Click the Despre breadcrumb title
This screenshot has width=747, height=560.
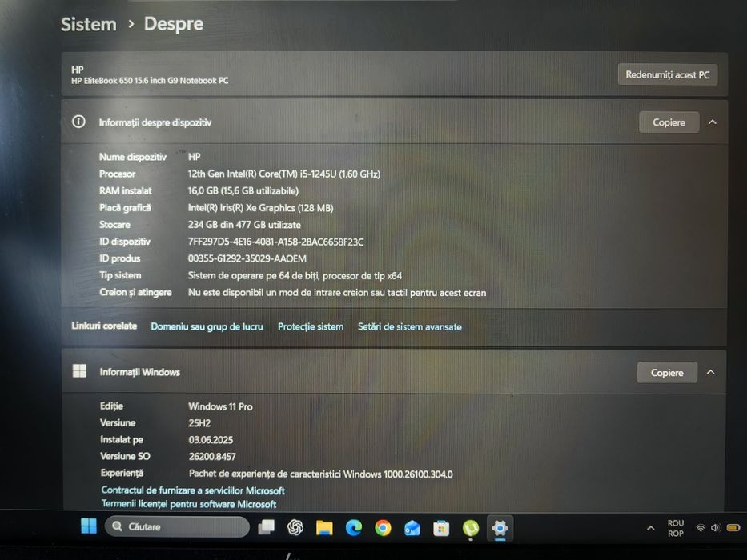[174, 24]
